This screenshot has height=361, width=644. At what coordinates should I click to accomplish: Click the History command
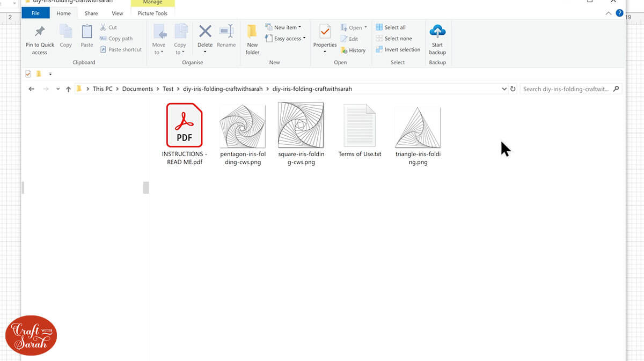click(353, 50)
